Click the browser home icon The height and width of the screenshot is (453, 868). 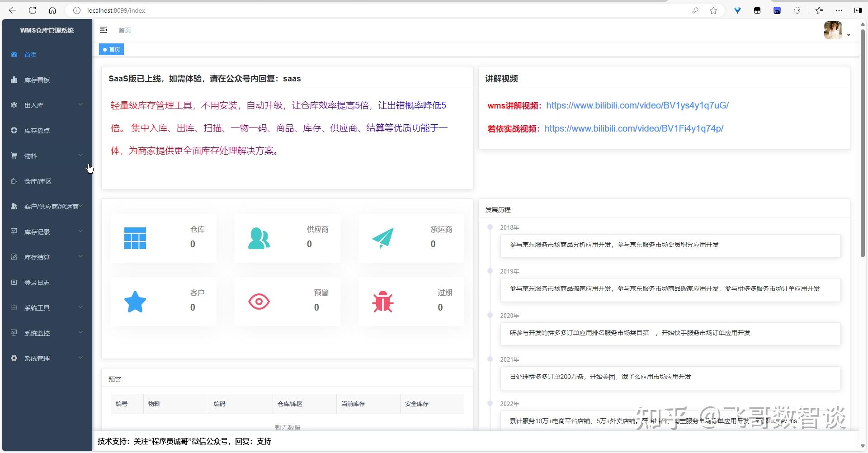[52, 10]
